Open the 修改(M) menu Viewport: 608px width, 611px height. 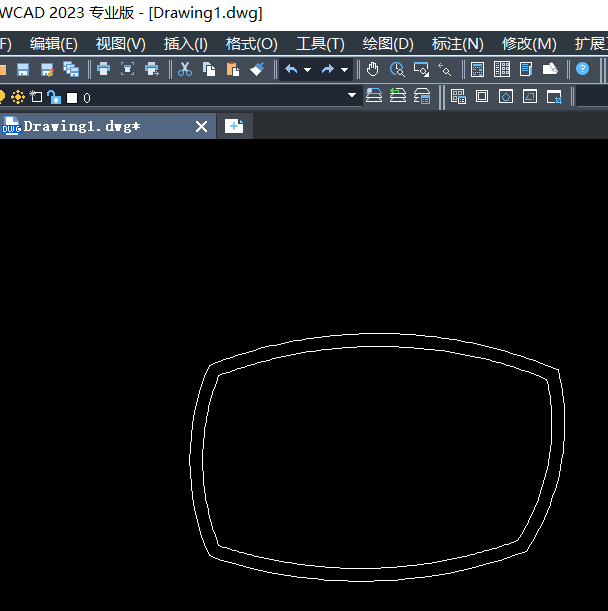(x=529, y=44)
